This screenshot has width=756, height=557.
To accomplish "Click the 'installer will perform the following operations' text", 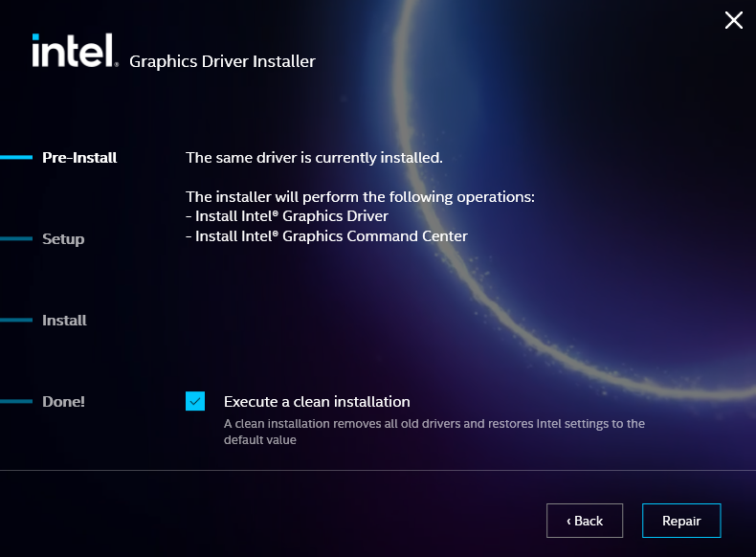I will (359, 197).
